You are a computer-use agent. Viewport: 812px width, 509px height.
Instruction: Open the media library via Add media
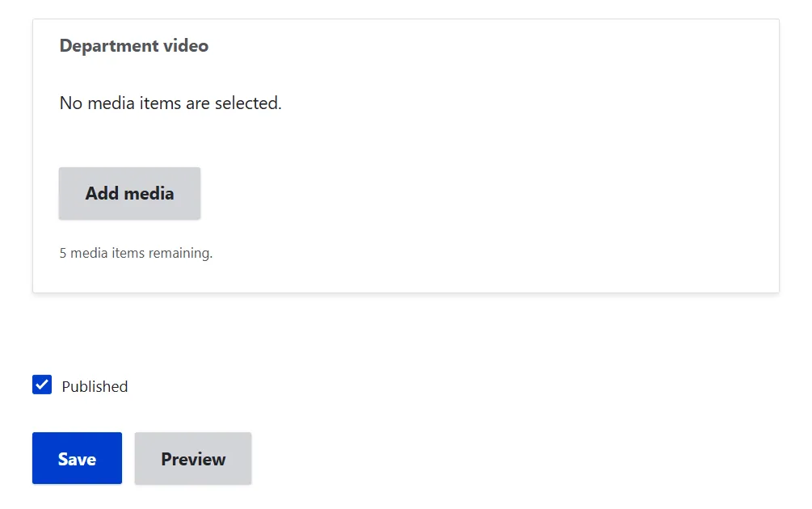click(129, 193)
